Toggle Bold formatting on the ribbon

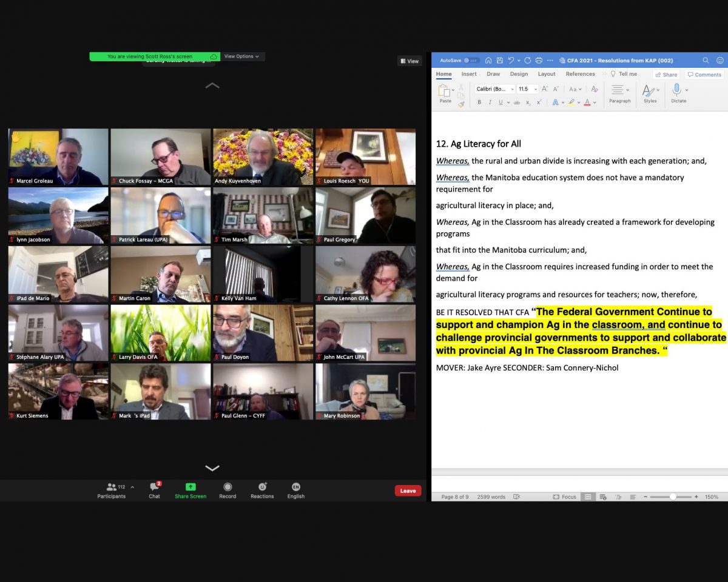pyautogui.click(x=479, y=102)
